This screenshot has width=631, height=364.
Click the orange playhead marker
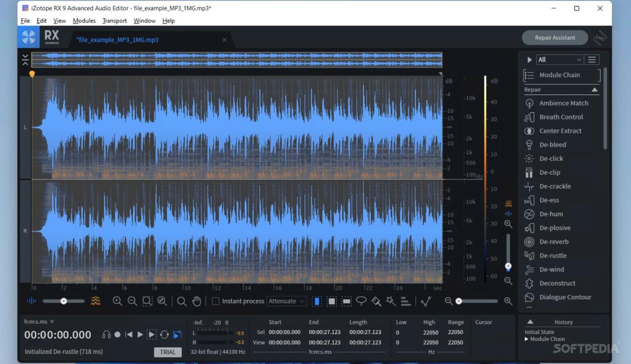point(32,74)
